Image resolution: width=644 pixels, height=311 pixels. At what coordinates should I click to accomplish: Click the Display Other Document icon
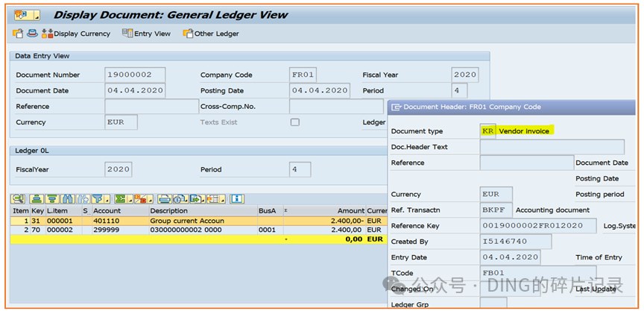pyautogui.click(x=18, y=34)
